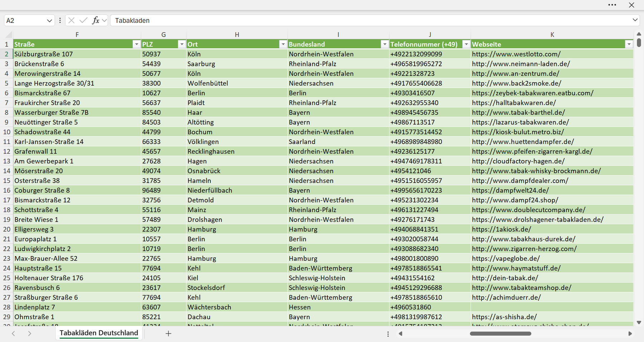Viewport: 644px width, 342px height.
Task: Cancel the formula entry with X icon
Action: click(72, 20)
